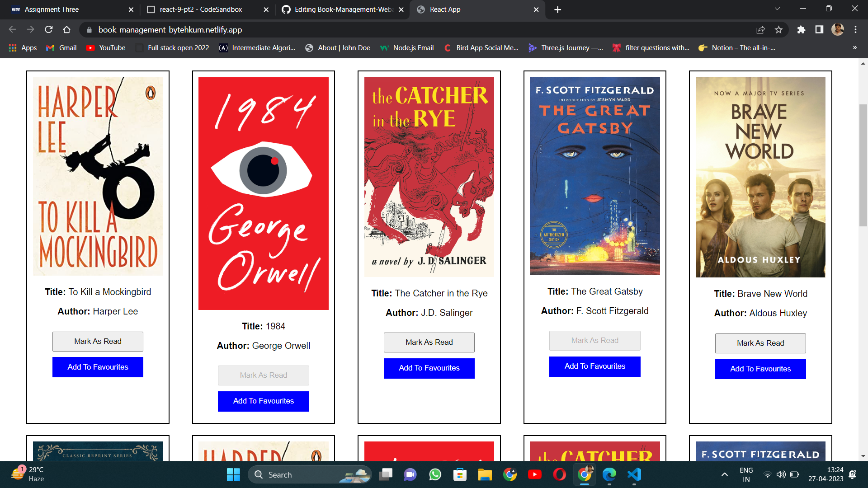Open WhatsApp from the taskbar
The height and width of the screenshot is (488, 868).
434,475
